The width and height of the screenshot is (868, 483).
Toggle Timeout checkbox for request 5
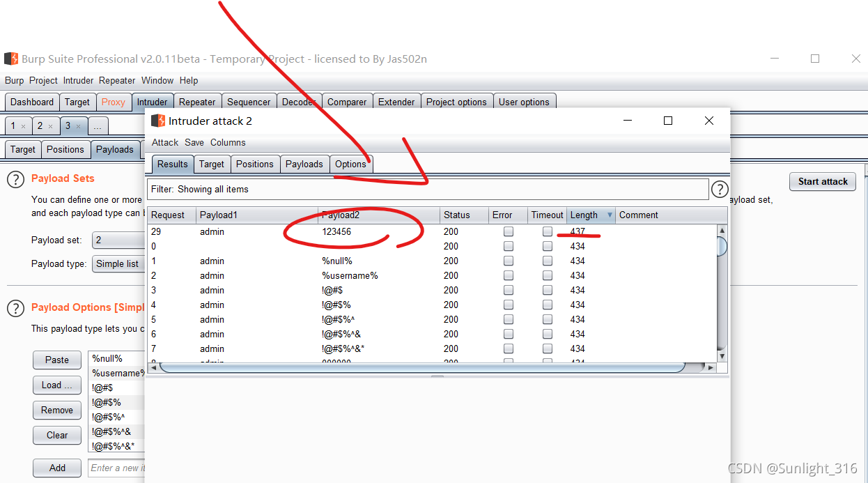[548, 319]
